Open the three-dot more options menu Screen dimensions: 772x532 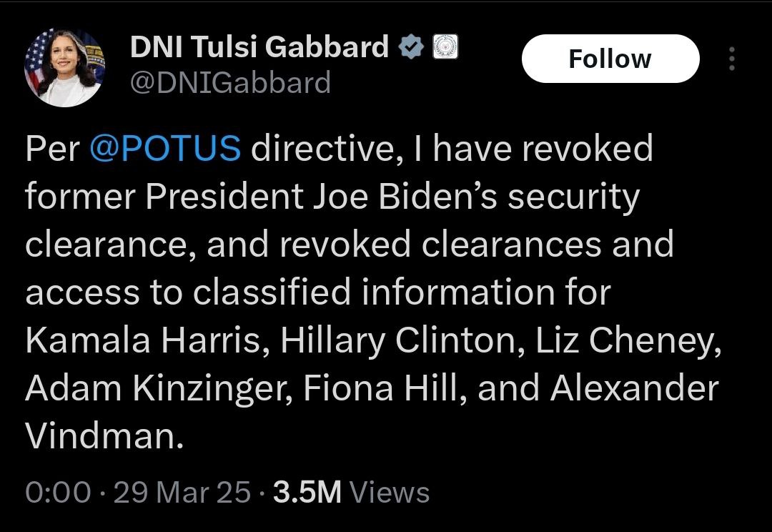731,59
